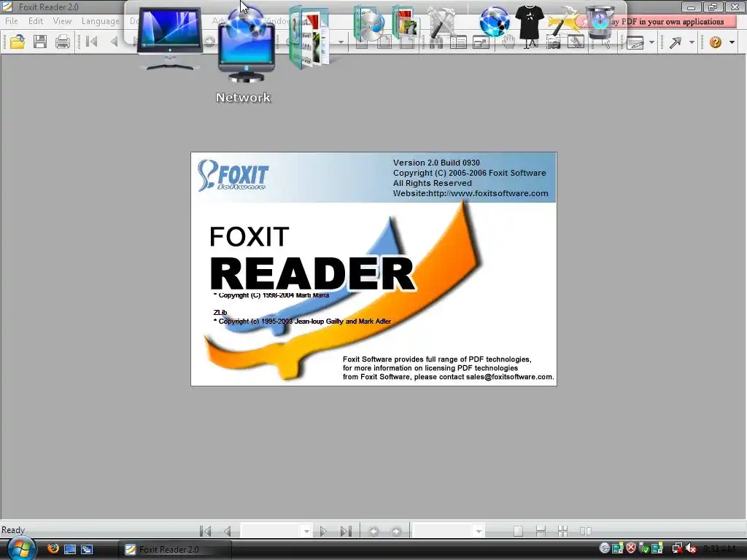
Task: Click the Previous View round button
Action: click(x=374, y=531)
